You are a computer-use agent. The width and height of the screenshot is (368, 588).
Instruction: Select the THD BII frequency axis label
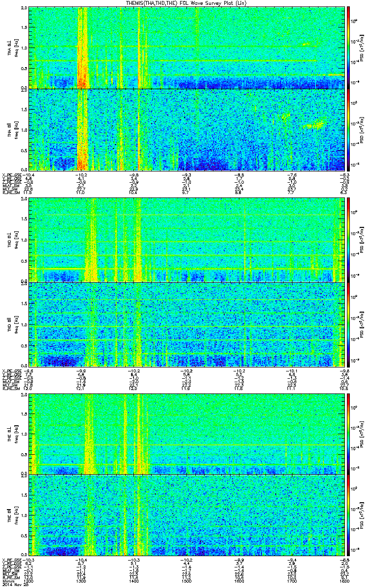click(12, 325)
